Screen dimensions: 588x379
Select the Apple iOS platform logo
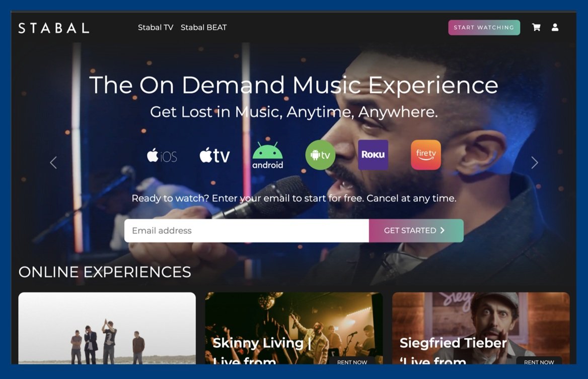(x=162, y=155)
